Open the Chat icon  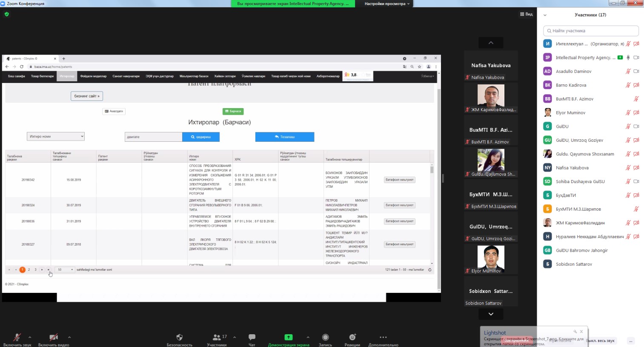(x=252, y=337)
